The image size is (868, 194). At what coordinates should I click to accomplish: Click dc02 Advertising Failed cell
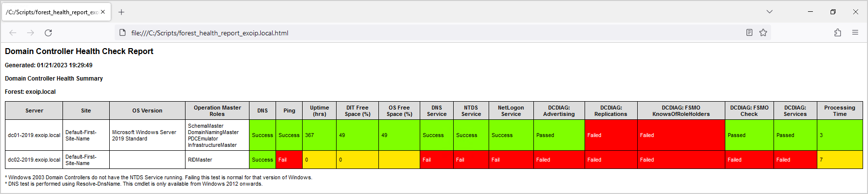[x=559, y=160]
